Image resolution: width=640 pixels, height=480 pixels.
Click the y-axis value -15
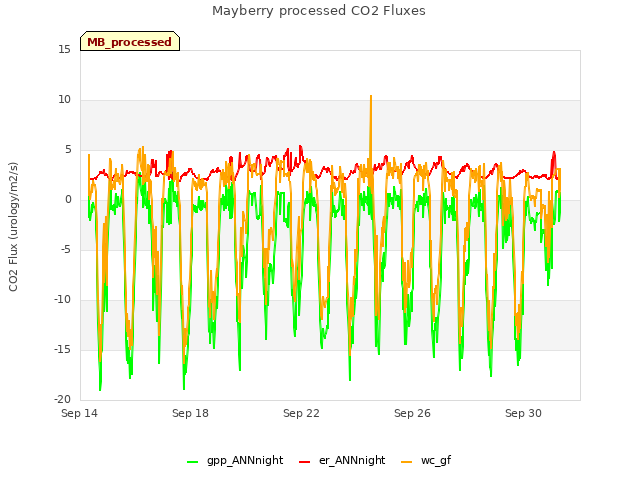(62, 349)
